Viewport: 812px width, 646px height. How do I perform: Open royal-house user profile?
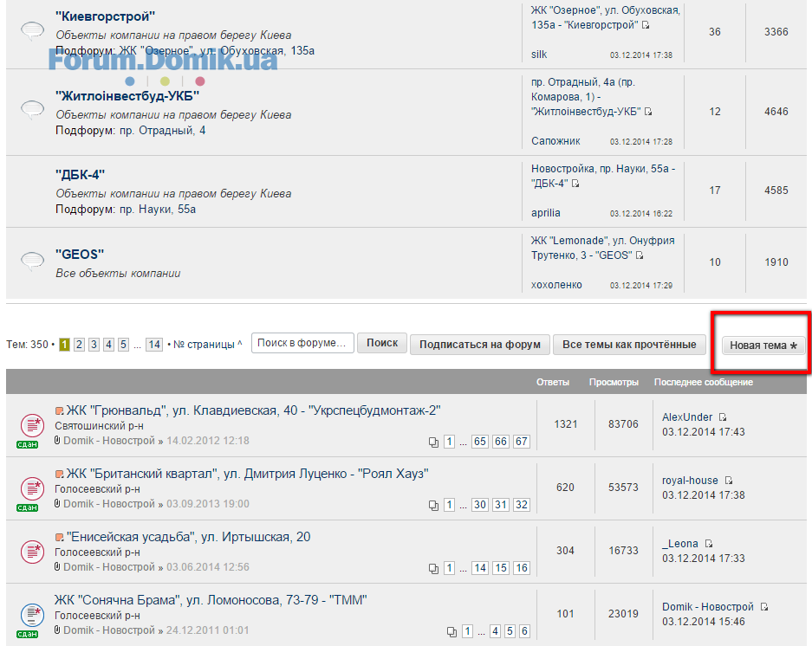(x=691, y=481)
